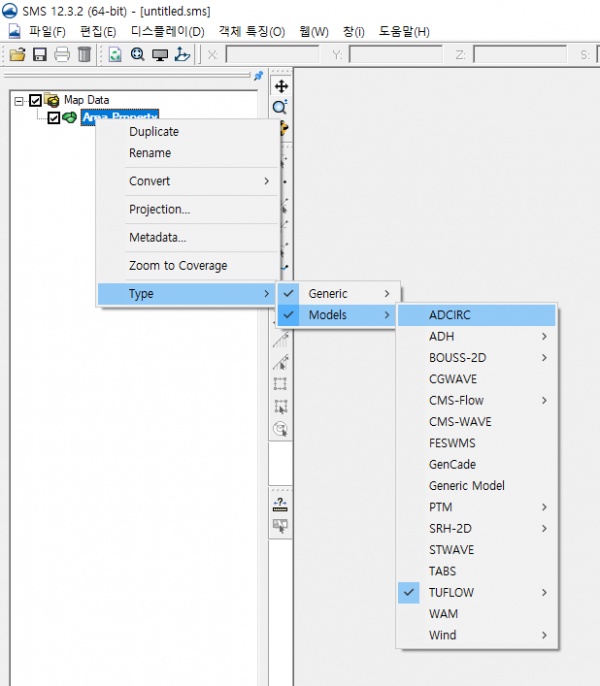Select CGWAVE model type

click(x=477, y=379)
